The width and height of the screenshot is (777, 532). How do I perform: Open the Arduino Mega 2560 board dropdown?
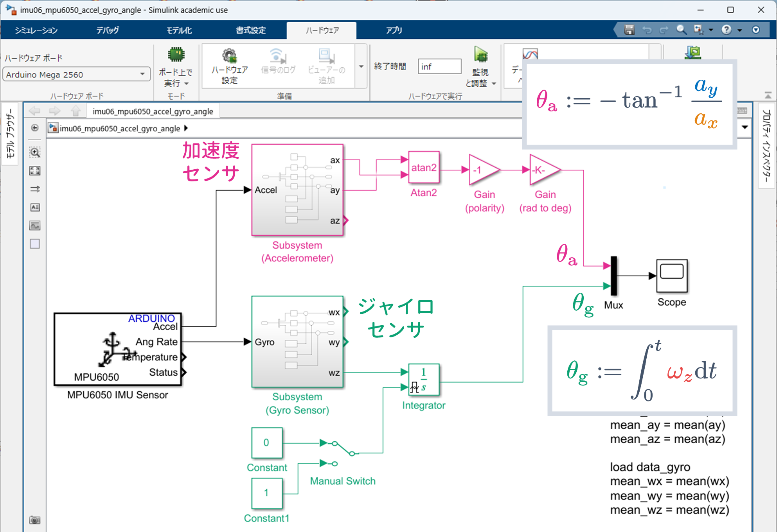(x=142, y=74)
